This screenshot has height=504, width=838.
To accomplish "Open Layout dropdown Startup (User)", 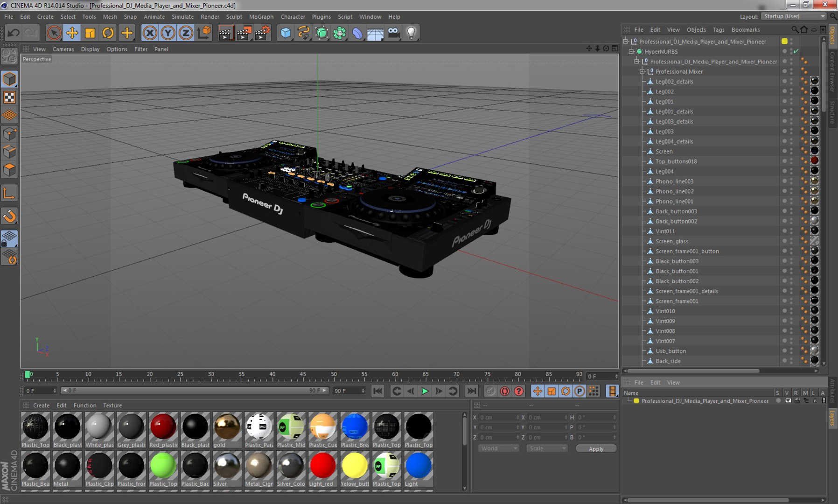I will [794, 16].
